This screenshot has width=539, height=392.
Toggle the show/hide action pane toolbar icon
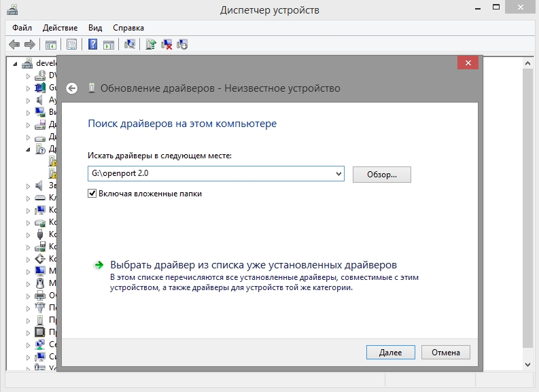point(109,45)
